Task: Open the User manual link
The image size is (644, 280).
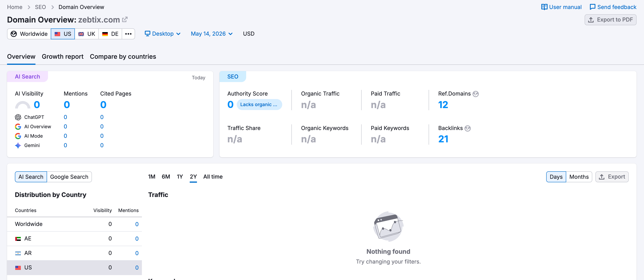Action: [x=561, y=7]
